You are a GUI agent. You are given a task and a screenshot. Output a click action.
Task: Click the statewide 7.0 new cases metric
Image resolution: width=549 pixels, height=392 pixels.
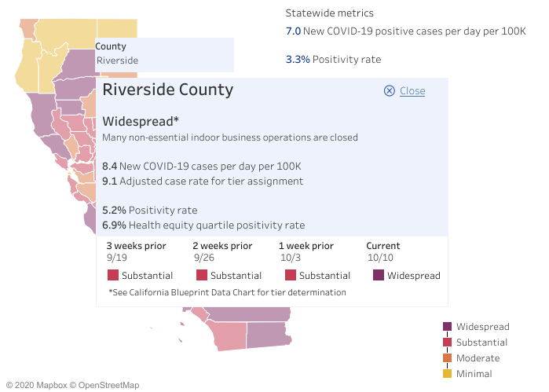405,31
